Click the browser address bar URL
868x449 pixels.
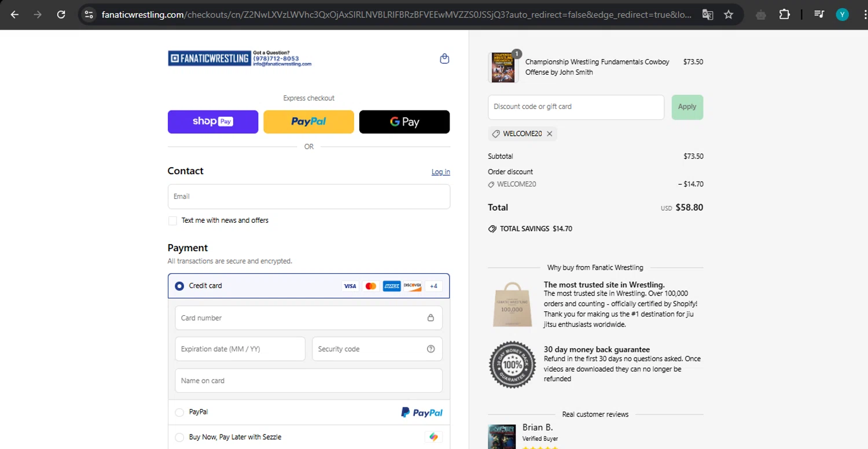pos(396,14)
